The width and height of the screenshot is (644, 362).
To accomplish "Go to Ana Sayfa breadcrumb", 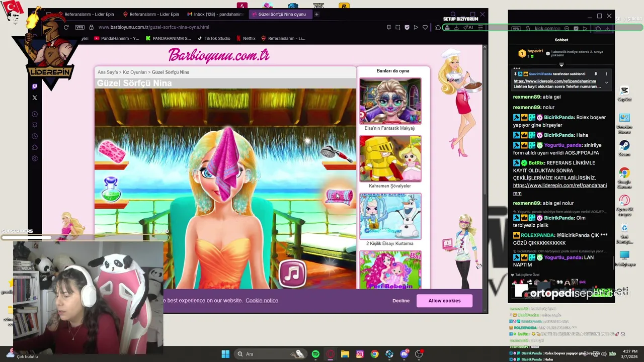I will point(108,72).
